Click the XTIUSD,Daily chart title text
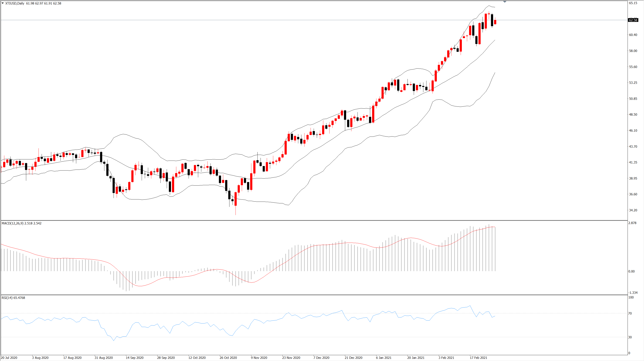644x361 pixels. coord(15,3)
